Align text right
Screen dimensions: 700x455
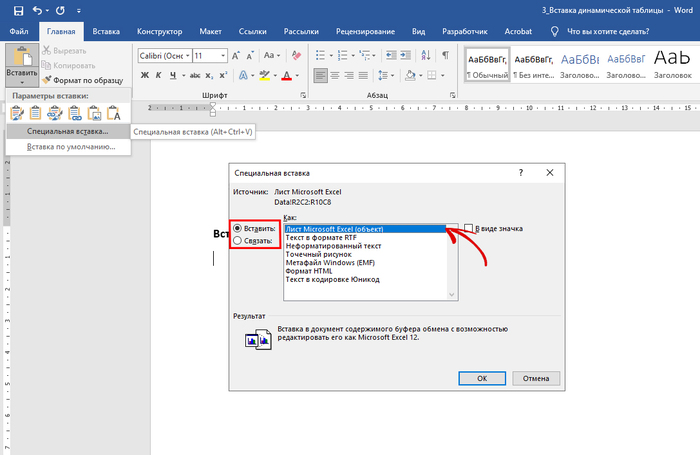pos(349,75)
